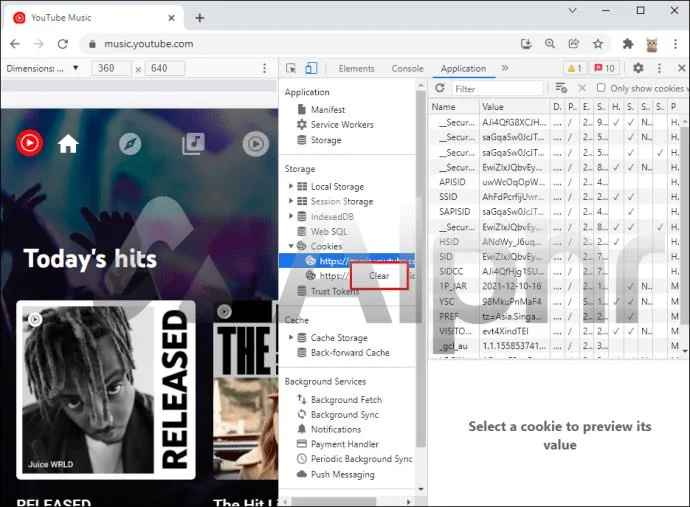The width and height of the screenshot is (690, 507).
Task: Open Storage under Application section
Action: point(326,140)
